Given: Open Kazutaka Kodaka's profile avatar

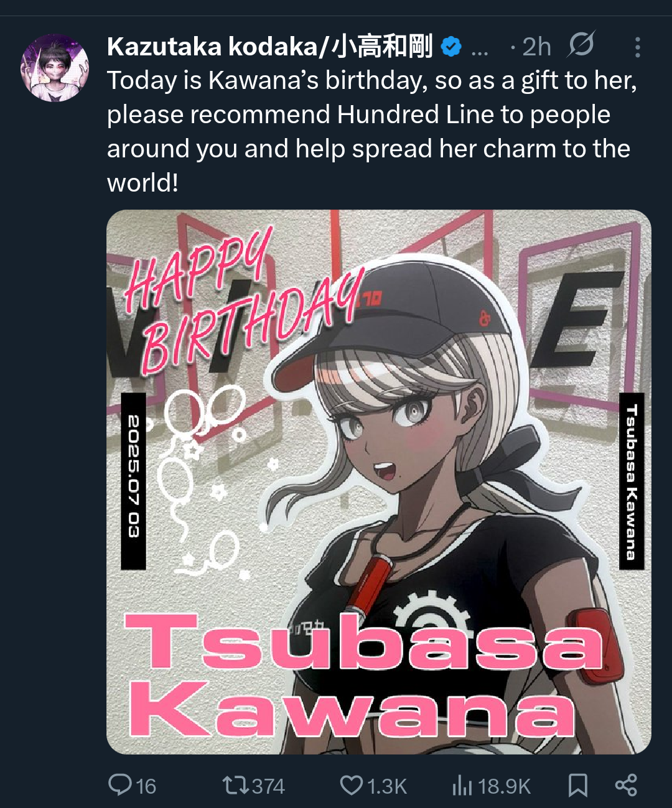Looking at the screenshot, I should tap(55, 67).
